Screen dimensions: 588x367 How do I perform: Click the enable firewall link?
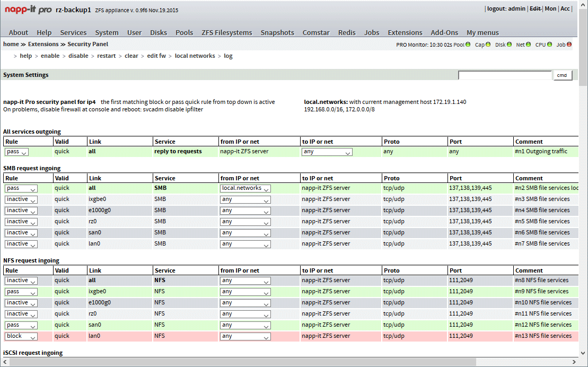[x=50, y=56]
